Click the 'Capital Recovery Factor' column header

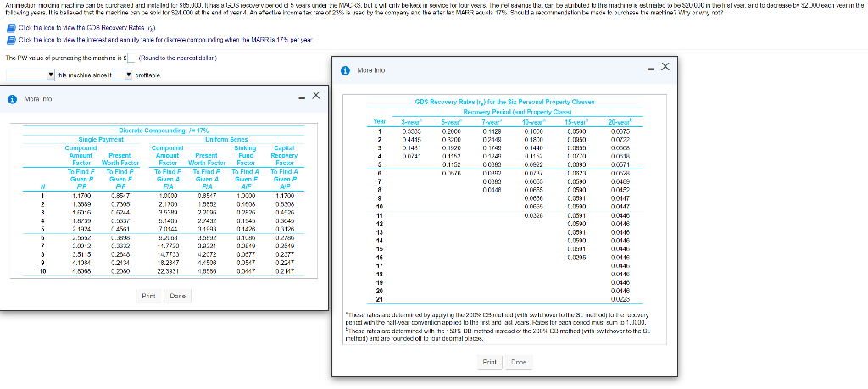pyautogui.click(x=285, y=156)
